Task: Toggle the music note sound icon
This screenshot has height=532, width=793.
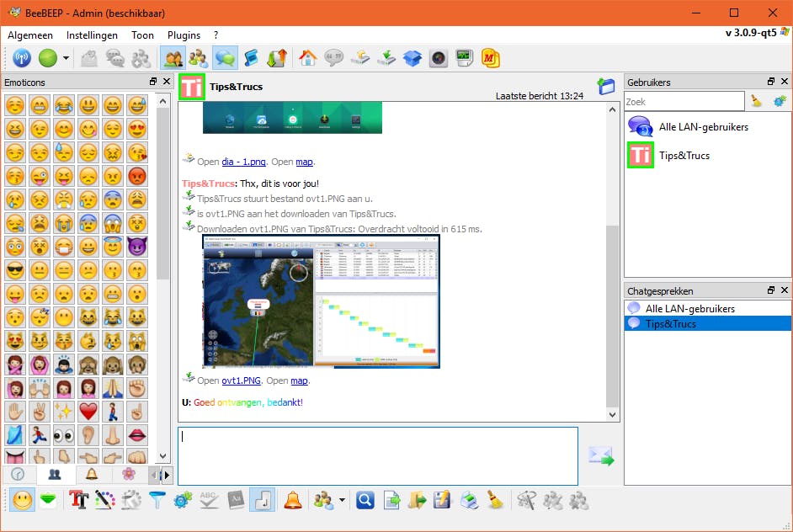Action: 263,500
